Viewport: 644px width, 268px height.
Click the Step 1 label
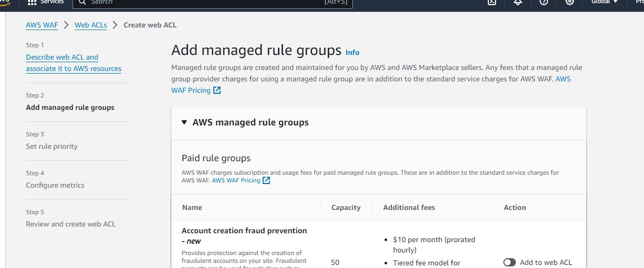click(35, 45)
